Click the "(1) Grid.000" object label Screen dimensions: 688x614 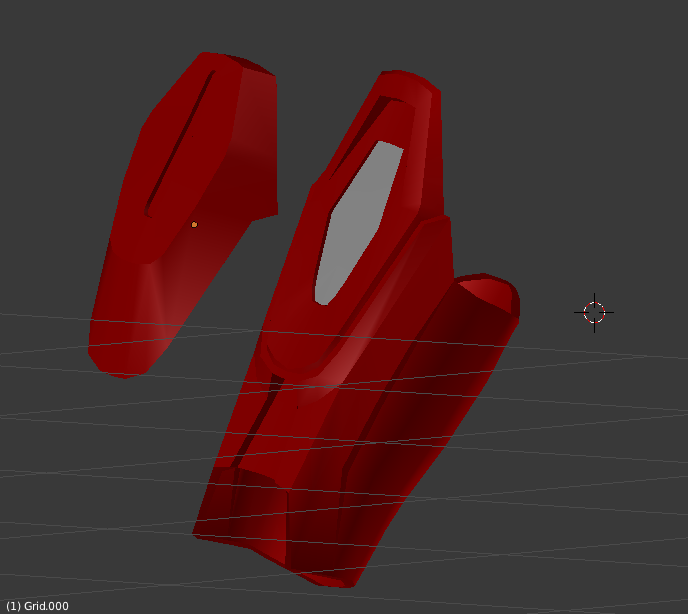pyautogui.click(x=37, y=606)
